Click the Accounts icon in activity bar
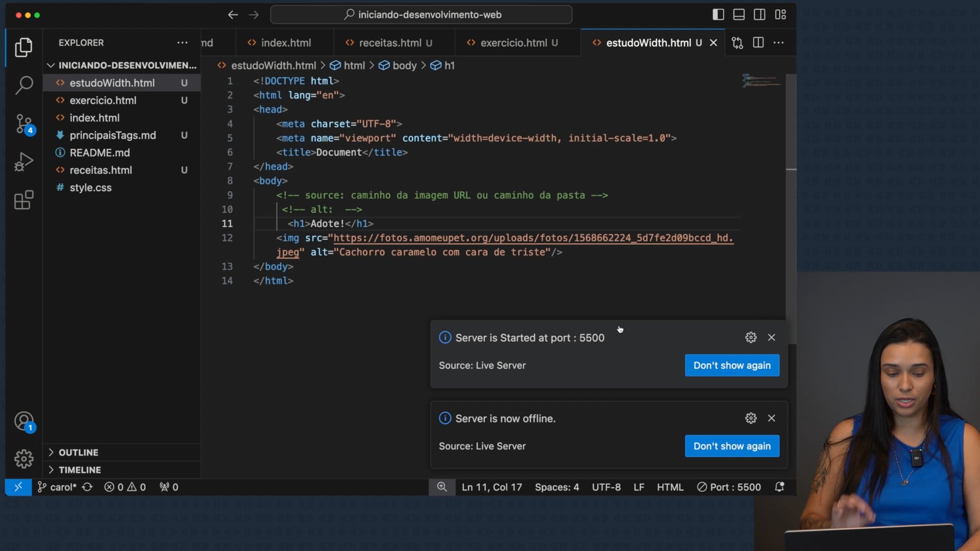 pyautogui.click(x=23, y=421)
